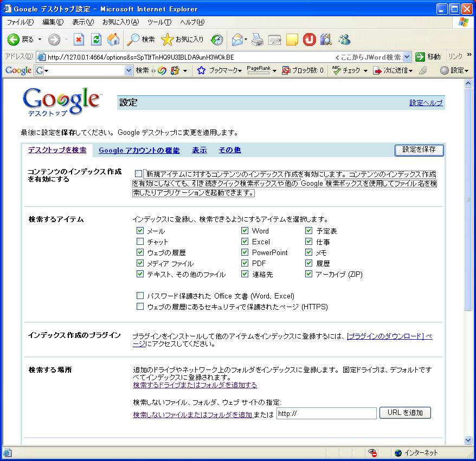The height and width of the screenshot is (461, 476).
Task: Open the Google toolbar 設定 dropdown
Action: click(x=454, y=70)
